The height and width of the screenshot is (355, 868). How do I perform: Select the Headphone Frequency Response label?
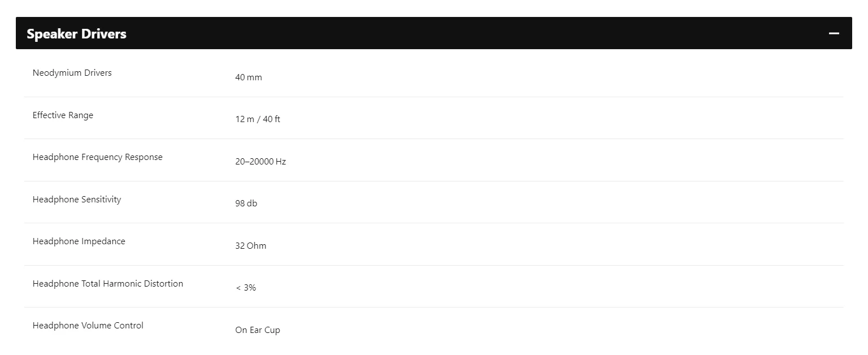click(98, 157)
